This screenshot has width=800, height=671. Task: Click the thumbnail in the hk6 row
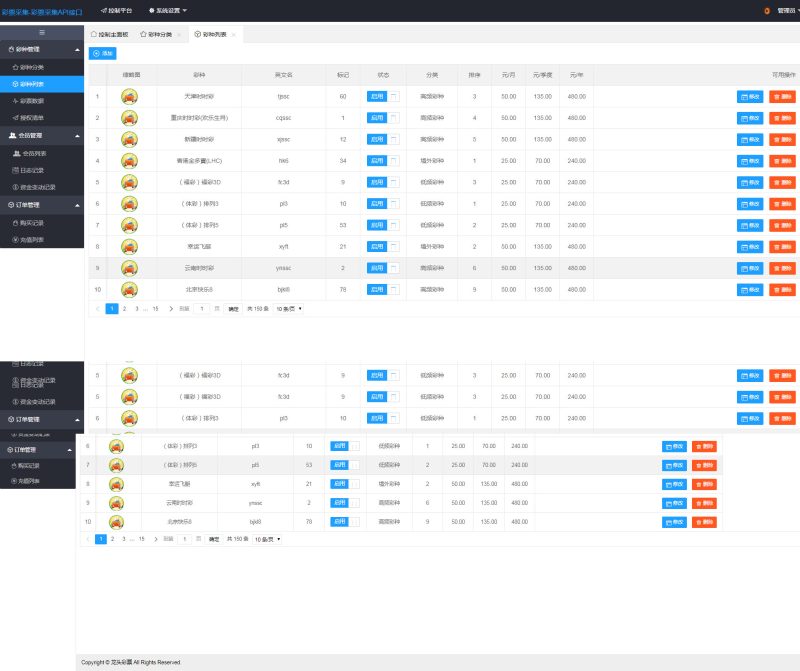(x=130, y=161)
